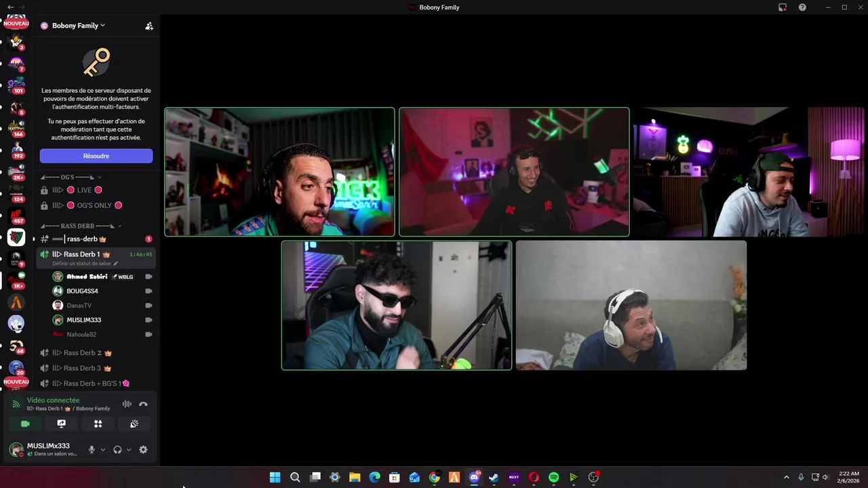
Task: Click the video tile with Moroccan flag
Action: 514,171
